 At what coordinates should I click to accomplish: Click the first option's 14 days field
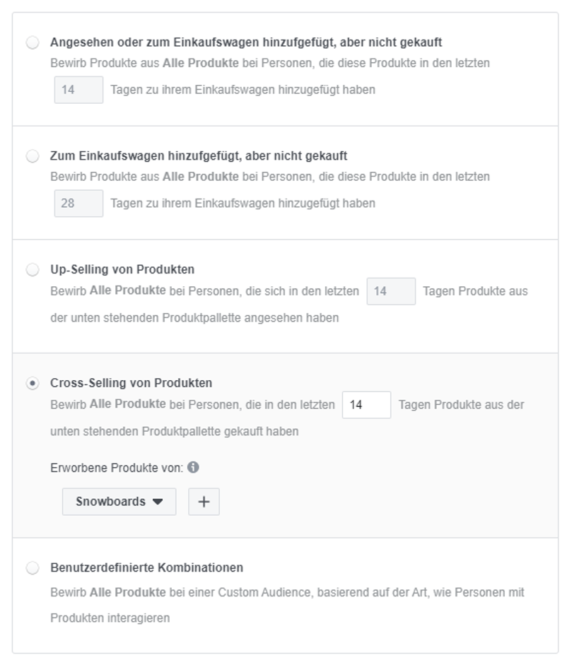(x=79, y=90)
